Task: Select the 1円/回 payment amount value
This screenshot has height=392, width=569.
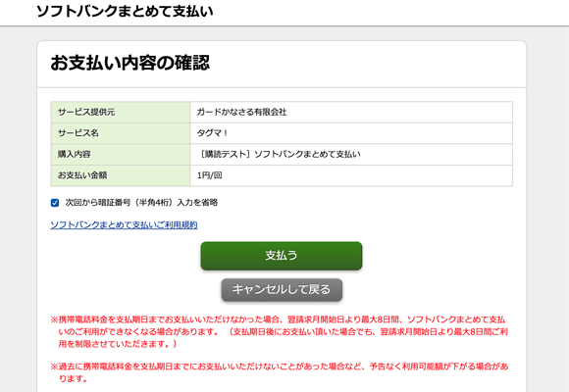Action: (209, 175)
